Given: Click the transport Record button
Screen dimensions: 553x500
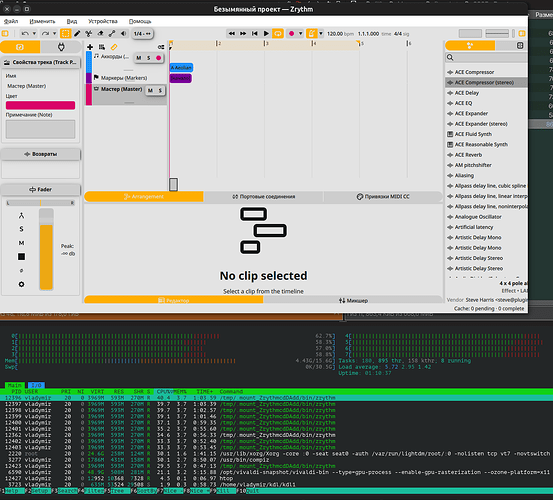Looking at the screenshot, I should 291,33.
